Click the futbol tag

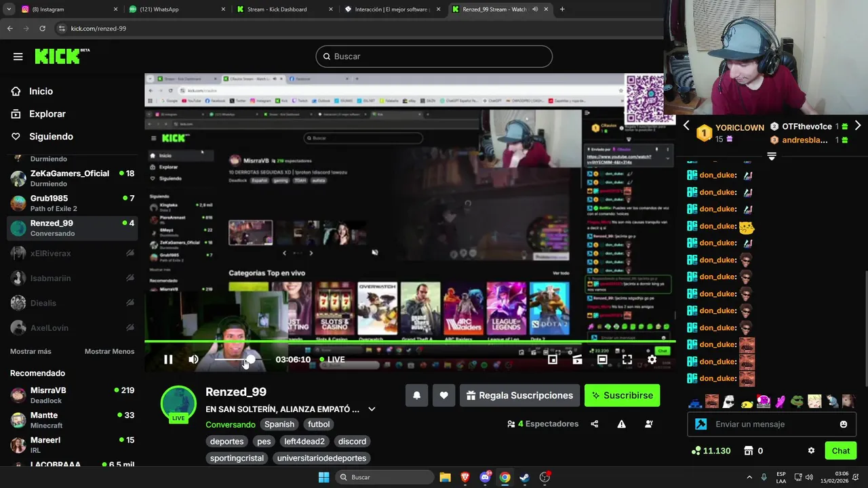[319, 424]
